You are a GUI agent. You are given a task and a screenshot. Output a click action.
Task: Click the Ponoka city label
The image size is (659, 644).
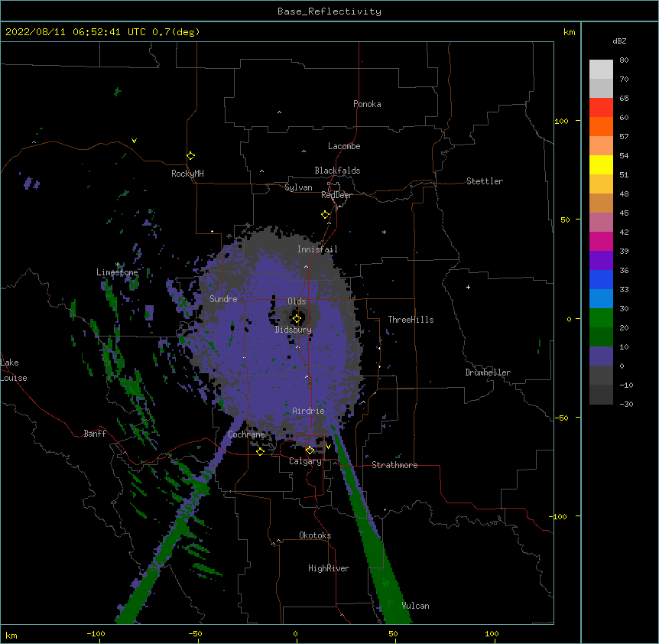tap(367, 104)
